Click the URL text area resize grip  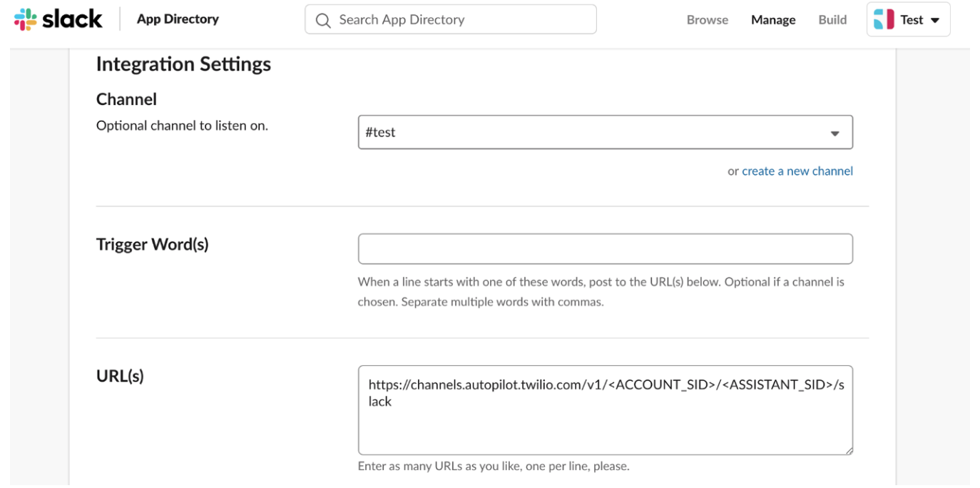pos(848,449)
